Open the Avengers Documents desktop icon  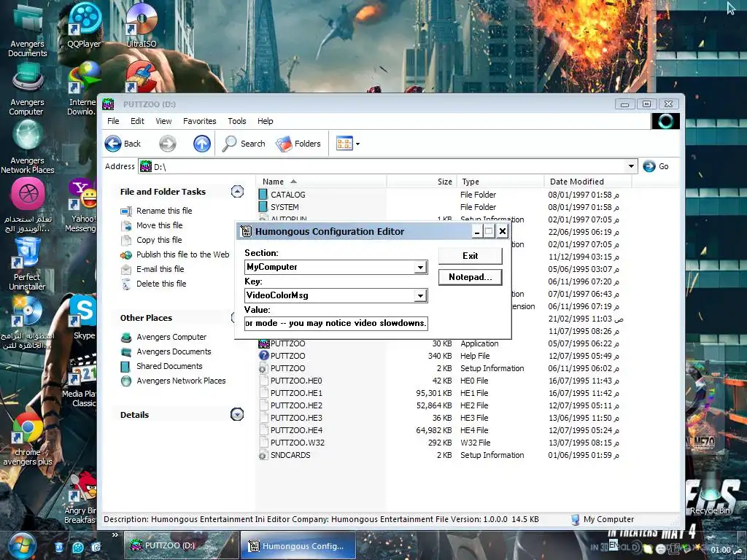[27, 29]
